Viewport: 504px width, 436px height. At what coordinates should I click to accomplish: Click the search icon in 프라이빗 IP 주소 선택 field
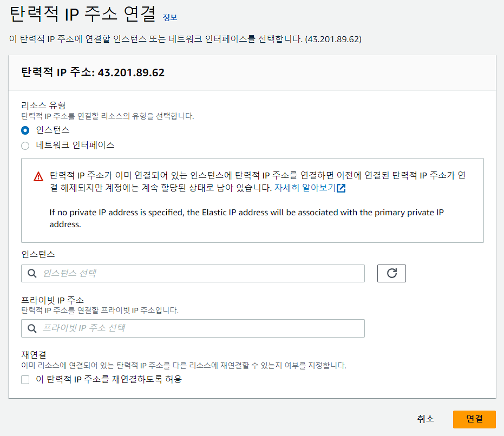point(32,328)
